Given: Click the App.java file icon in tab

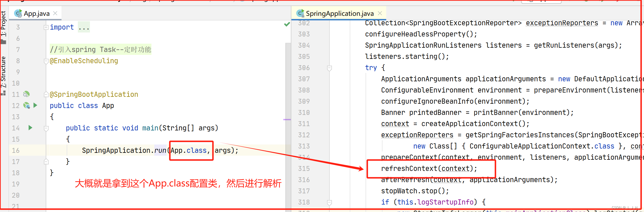Looking at the screenshot, I should pos(18,13).
